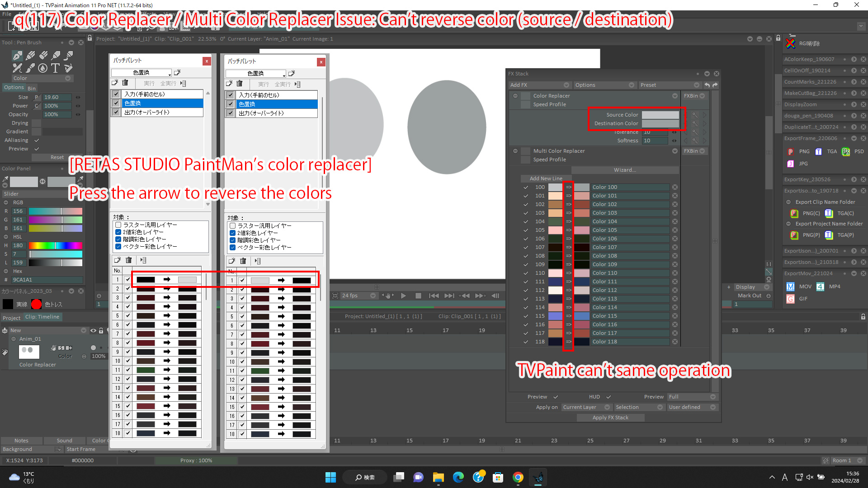Click the Softness value field
Screen dimensions: 868x488
[x=655, y=141]
